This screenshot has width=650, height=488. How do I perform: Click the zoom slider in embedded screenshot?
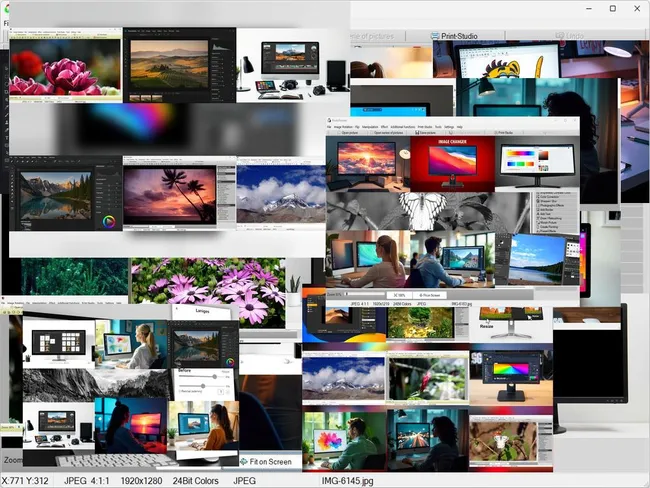point(365,294)
